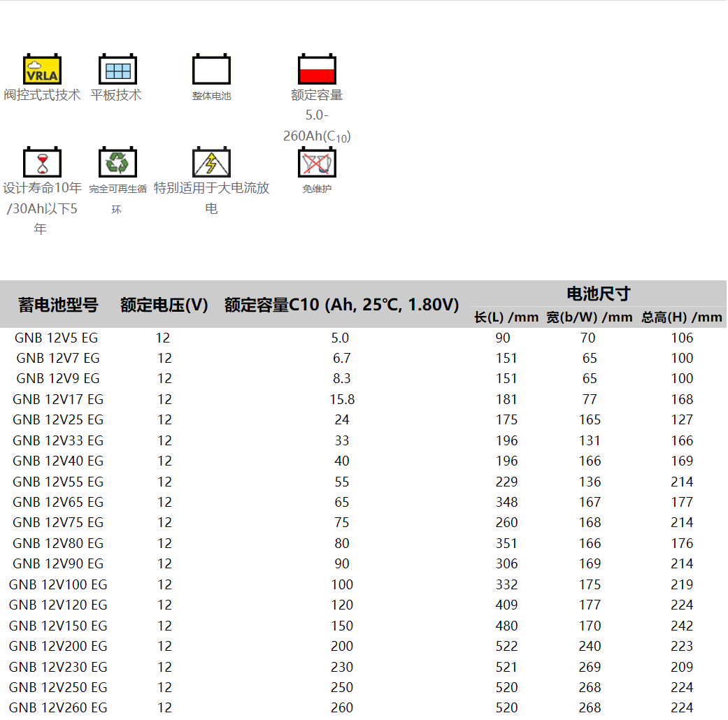Viewport: 728px width, 720px height.
Task: Click capacity value 5.0
Action: [340, 338]
